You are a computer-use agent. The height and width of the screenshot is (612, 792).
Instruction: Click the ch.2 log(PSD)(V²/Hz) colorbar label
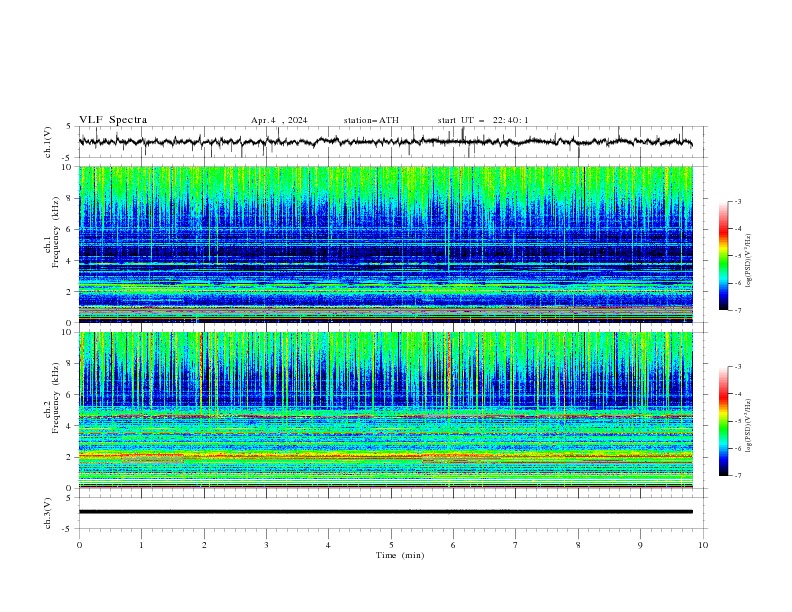(x=748, y=426)
